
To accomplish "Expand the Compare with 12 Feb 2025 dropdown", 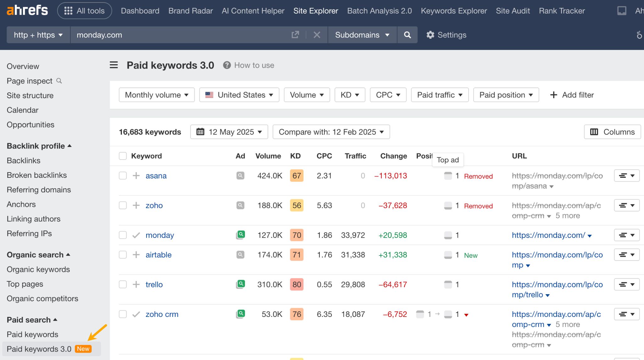I will tap(331, 132).
